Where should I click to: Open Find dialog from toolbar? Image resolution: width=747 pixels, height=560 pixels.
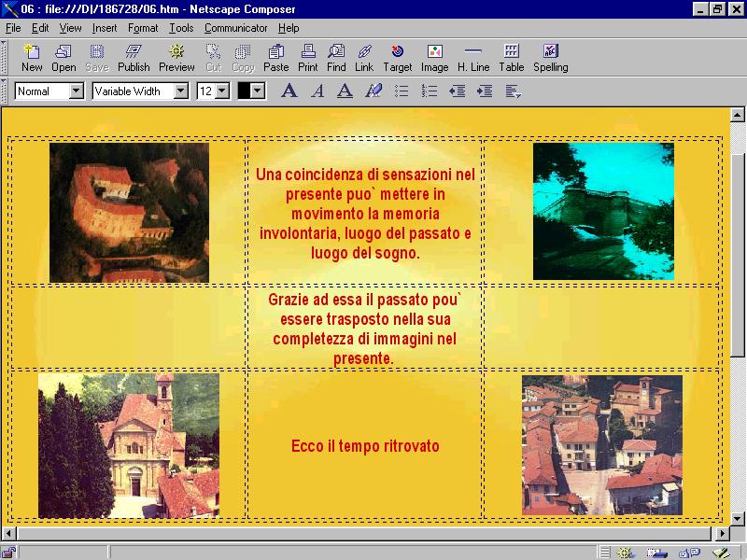(336, 58)
